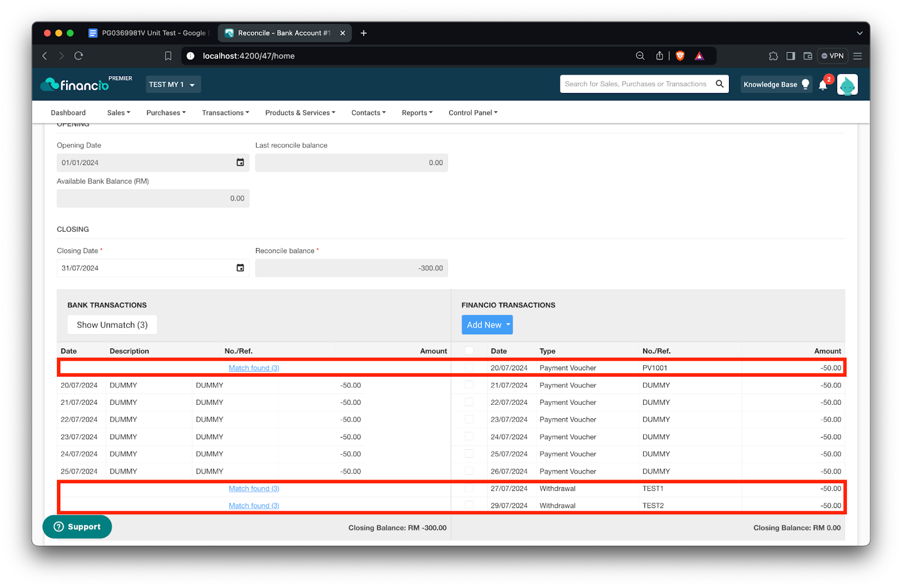Check the select-all box in Financio Transactions header
Screen dimensions: 902x588
[469, 350]
